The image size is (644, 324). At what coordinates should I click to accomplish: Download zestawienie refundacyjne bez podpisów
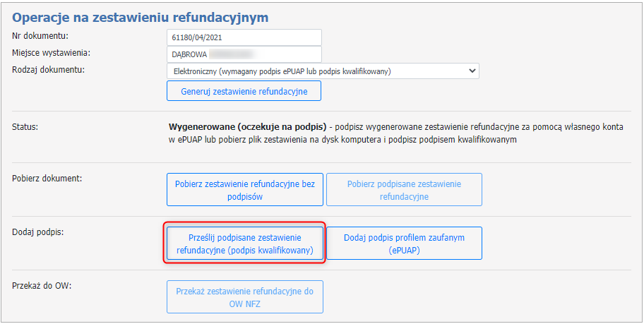pyautogui.click(x=245, y=190)
